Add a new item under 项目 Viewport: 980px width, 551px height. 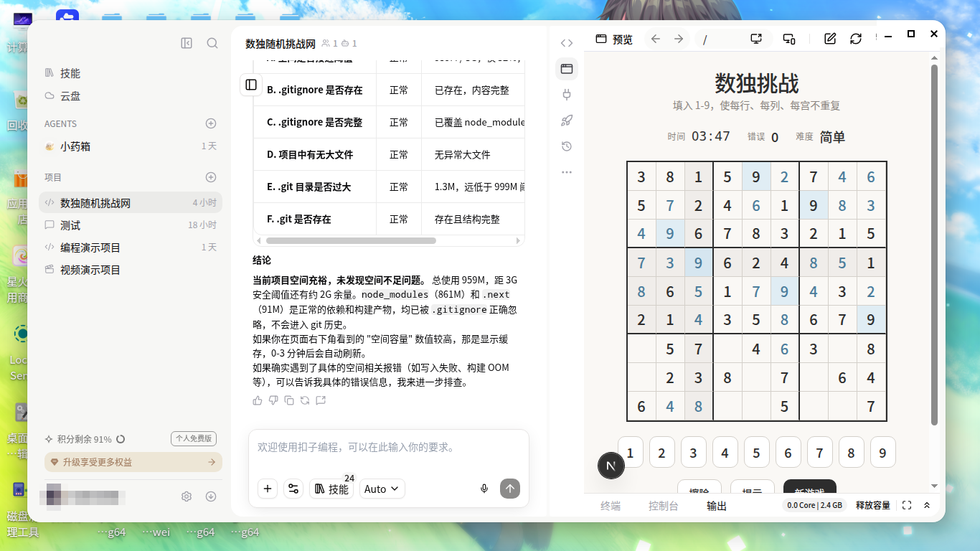[x=211, y=177]
